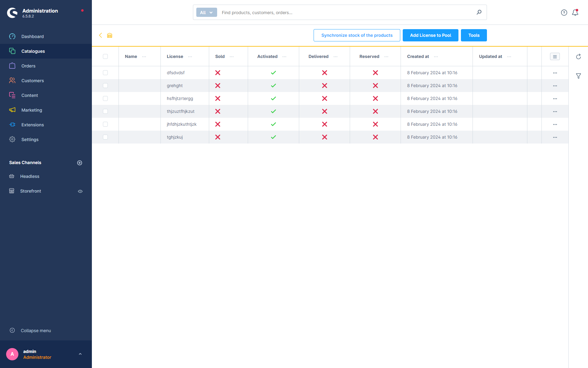Check the thjzuztfhjkzut row checkbox

(105, 111)
